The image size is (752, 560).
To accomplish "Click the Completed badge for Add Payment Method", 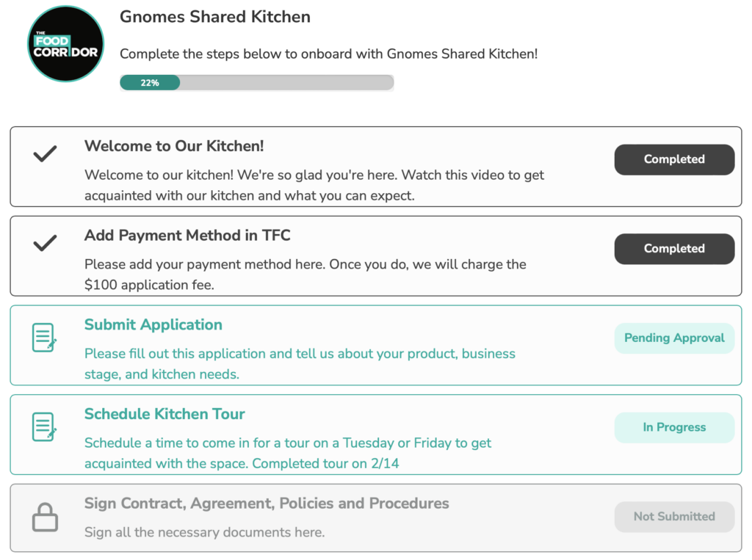I will pyautogui.click(x=674, y=248).
